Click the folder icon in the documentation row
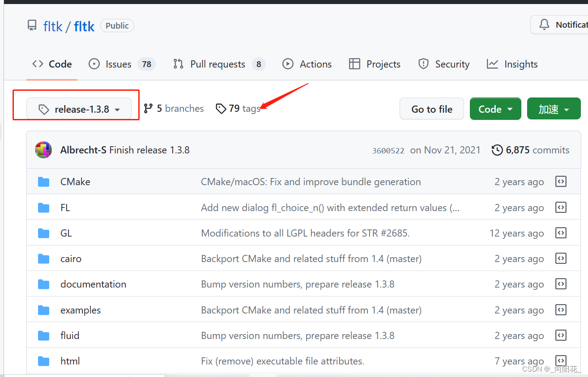 coord(44,284)
